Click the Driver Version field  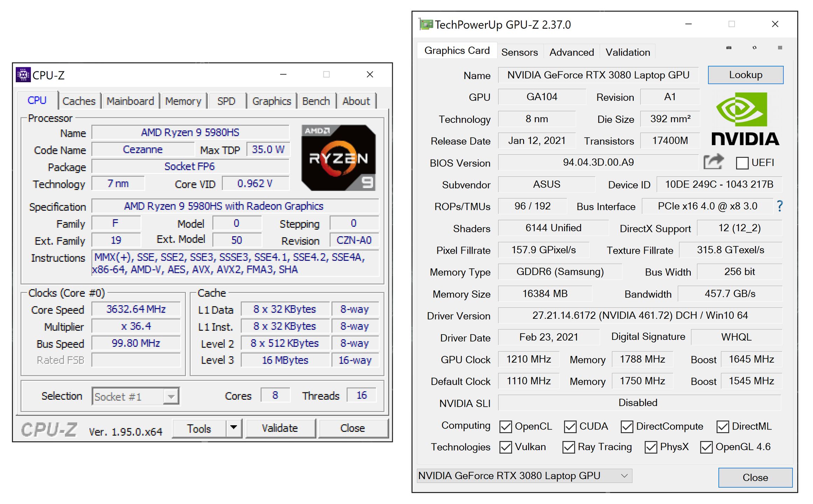(x=640, y=315)
